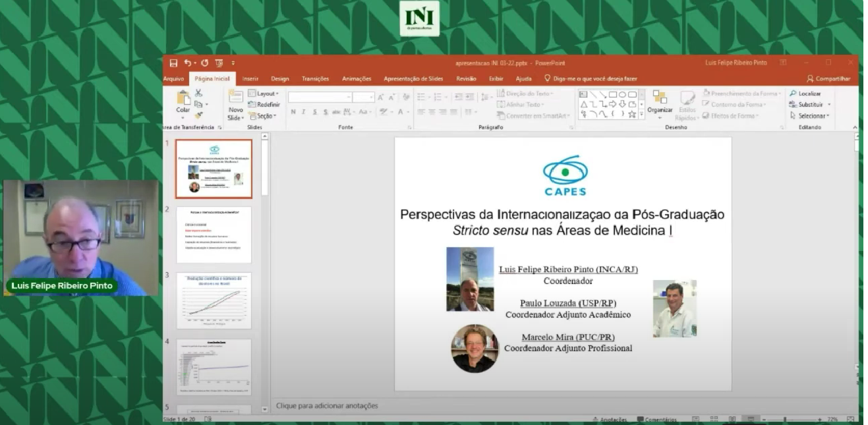Click Compartilhar button
Image resolution: width=868 pixels, height=425 pixels.
pos(828,78)
